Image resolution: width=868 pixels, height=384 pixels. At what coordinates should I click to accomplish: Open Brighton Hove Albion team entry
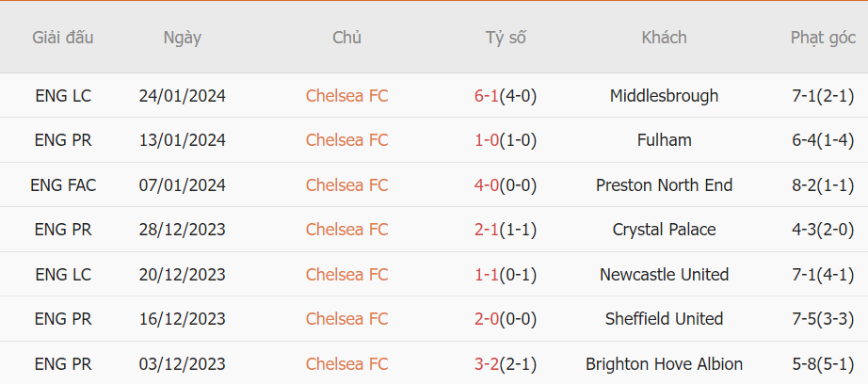pyautogui.click(x=664, y=364)
